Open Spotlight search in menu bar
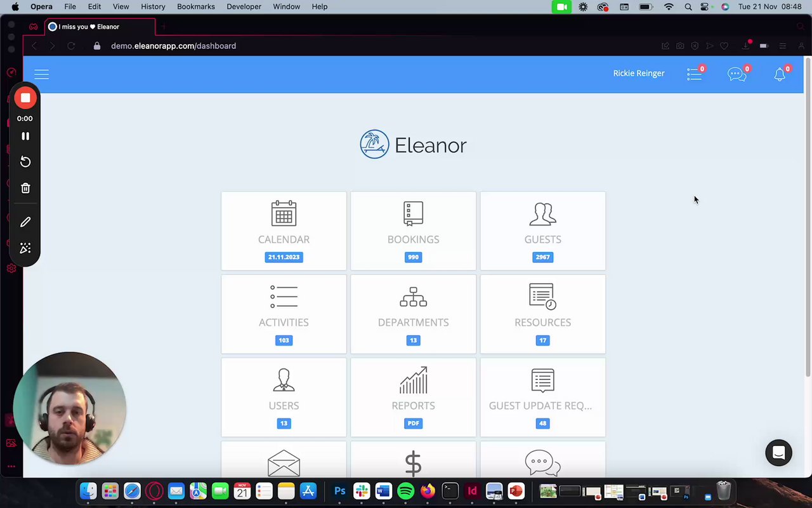812x508 pixels. pos(688,6)
